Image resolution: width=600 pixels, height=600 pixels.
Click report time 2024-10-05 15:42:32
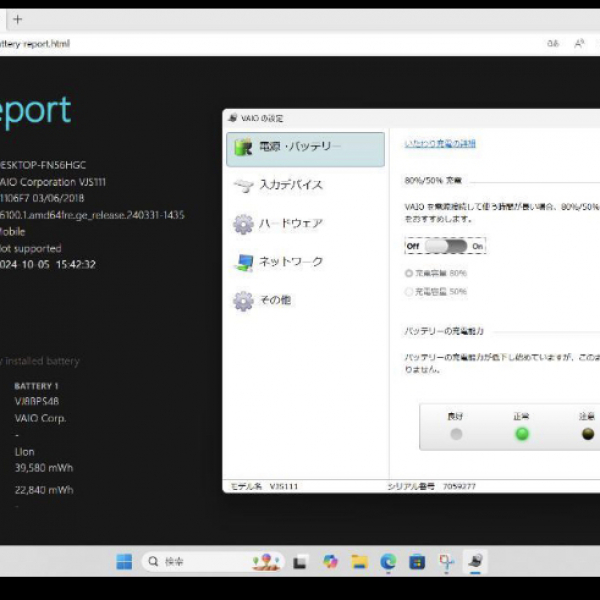[48, 264]
